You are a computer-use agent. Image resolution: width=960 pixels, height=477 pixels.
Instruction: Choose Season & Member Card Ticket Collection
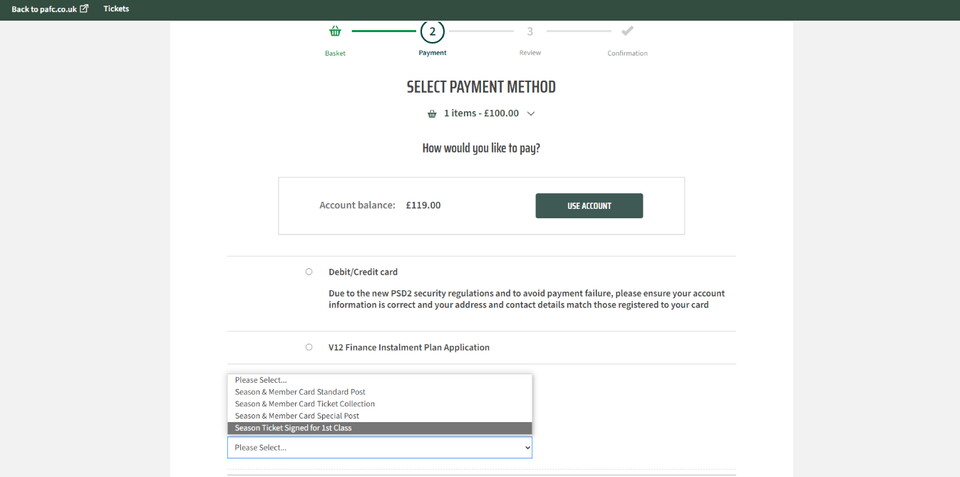click(305, 404)
